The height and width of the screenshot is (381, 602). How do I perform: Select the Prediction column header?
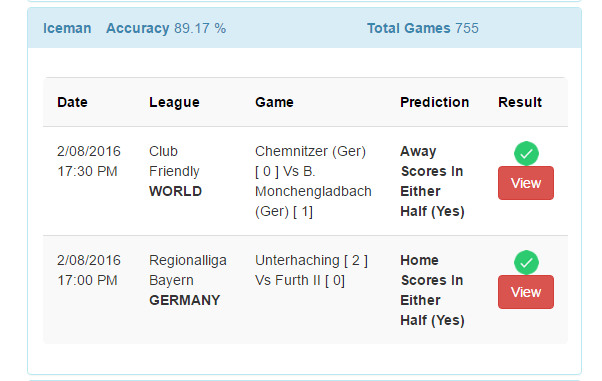(x=435, y=102)
